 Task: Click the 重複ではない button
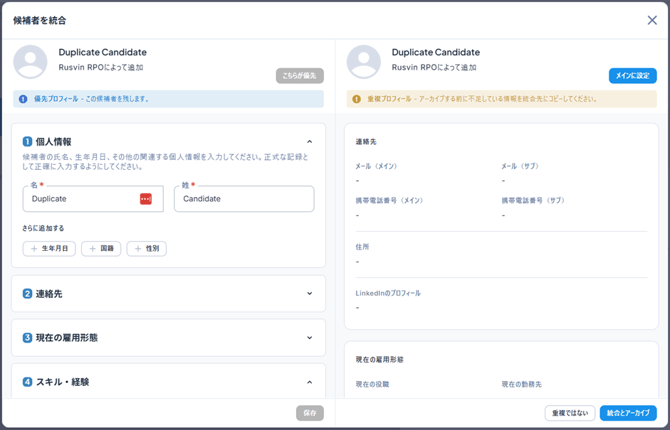(x=570, y=413)
